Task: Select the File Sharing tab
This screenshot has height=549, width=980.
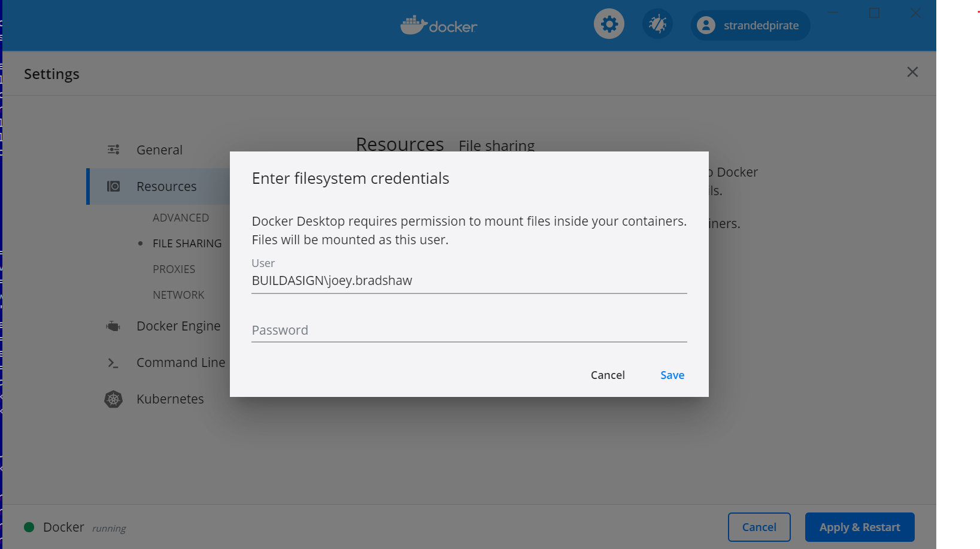Action: (187, 243)
